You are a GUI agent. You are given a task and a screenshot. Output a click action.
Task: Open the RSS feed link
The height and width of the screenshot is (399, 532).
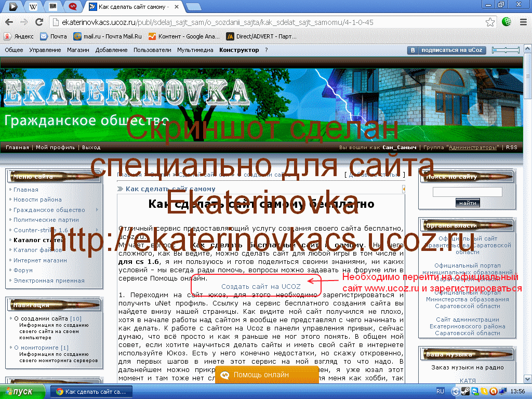(512, 147)
